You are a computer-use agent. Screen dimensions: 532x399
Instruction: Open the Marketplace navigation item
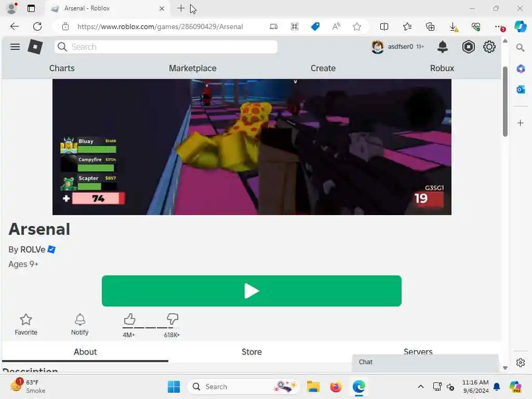[193, 68]
